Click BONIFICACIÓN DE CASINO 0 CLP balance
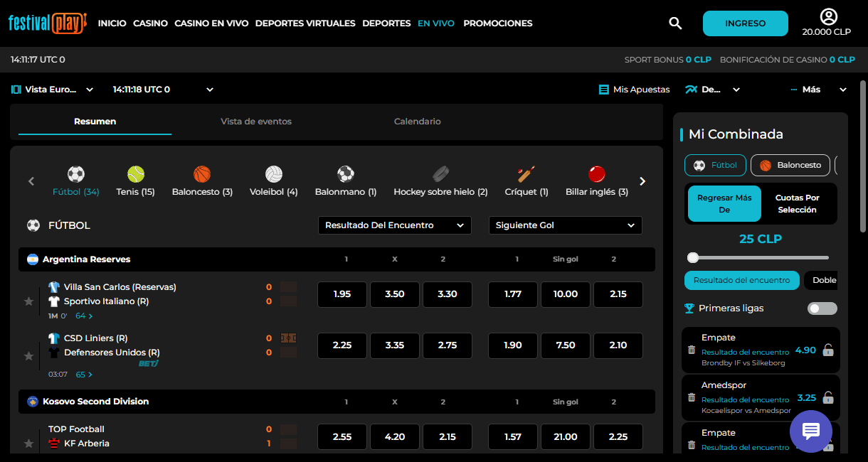868x462 pixels. point(788,60)
